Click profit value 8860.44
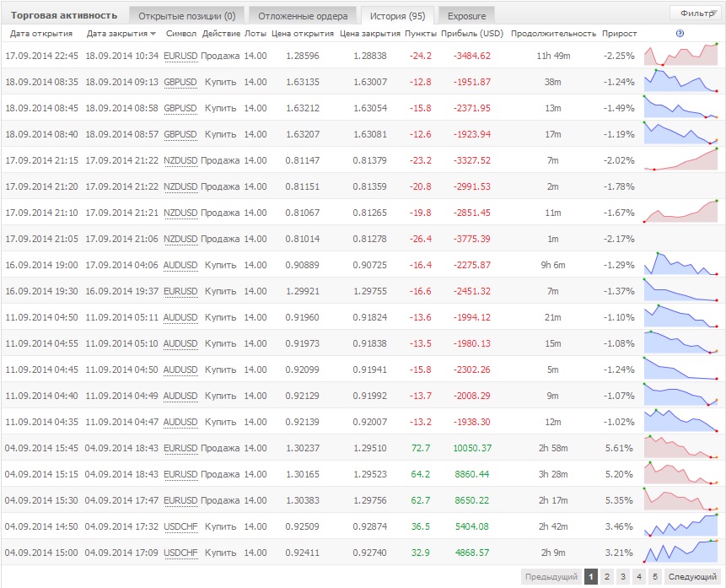726x588 pixels. pyautogui.click(x=472, y=474)
